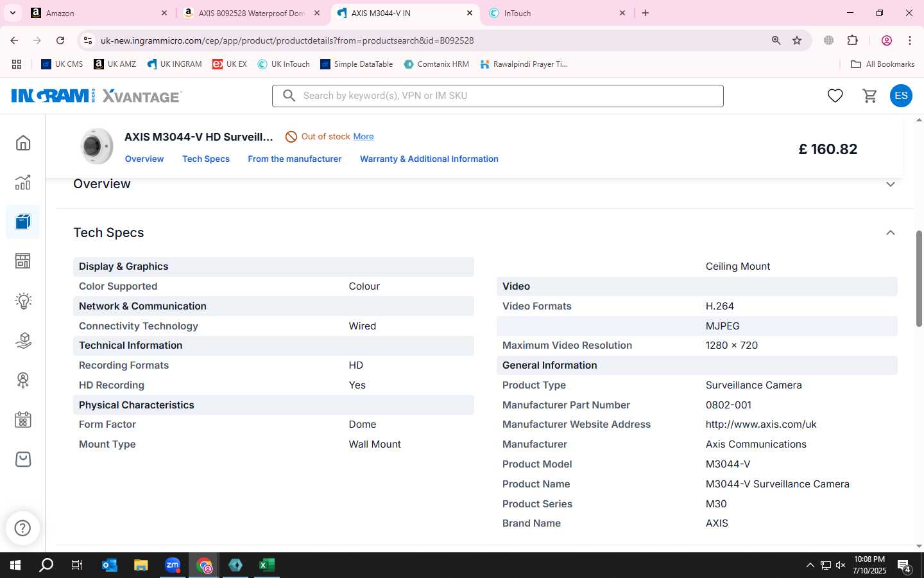Open the award ribbon sidebar icon

(23, 380)
